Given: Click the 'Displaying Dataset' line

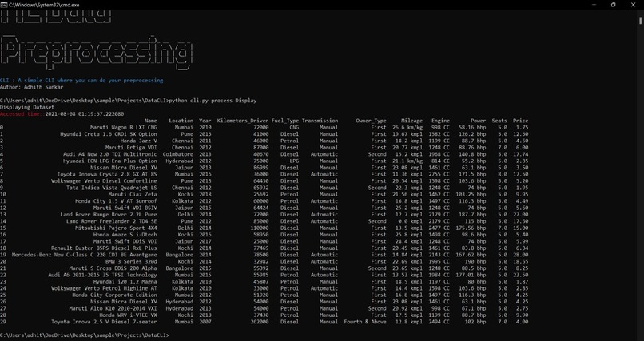Looking at the screenshot, I should (27, 107).
